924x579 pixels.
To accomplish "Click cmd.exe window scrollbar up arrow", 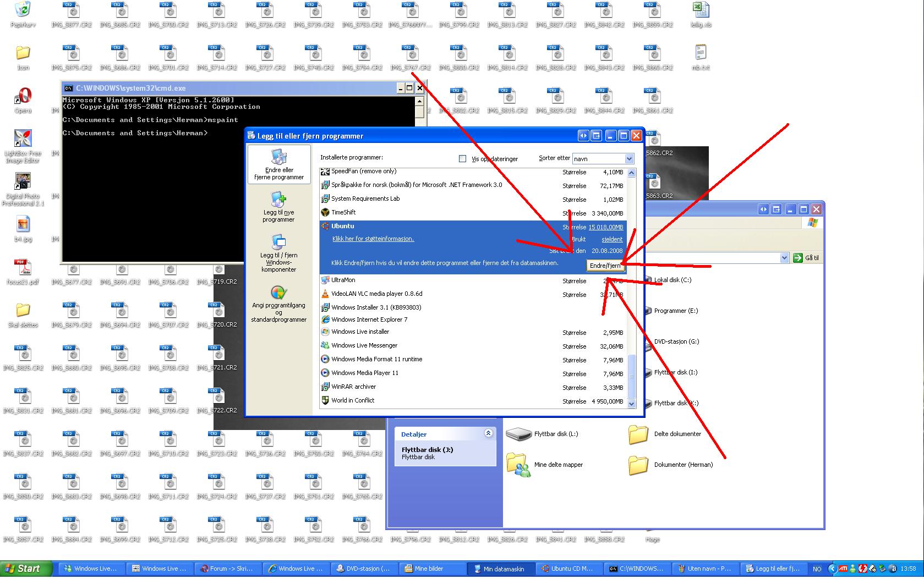I will (419, 102).
